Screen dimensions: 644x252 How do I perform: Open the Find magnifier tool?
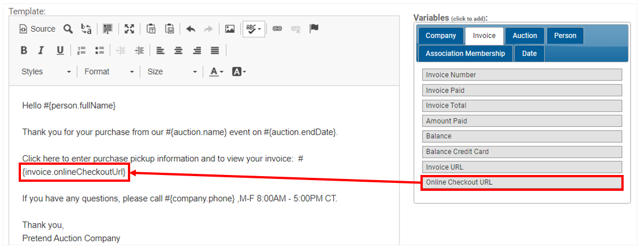pos(68,29)
